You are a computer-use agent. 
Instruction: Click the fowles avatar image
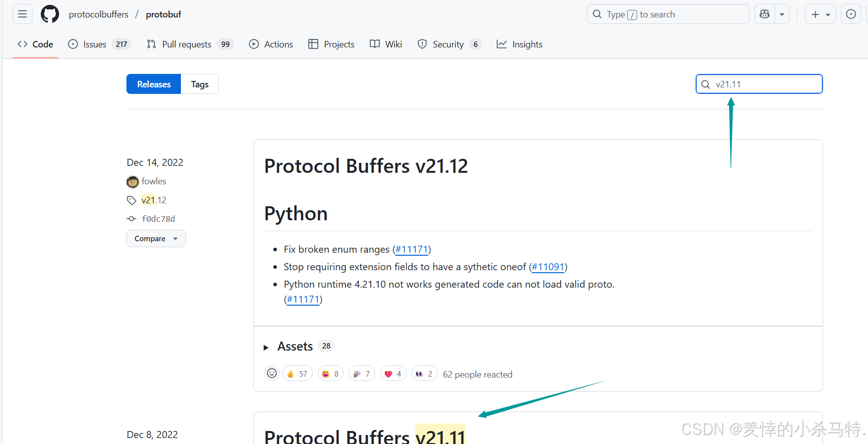(x=132, y=182)
